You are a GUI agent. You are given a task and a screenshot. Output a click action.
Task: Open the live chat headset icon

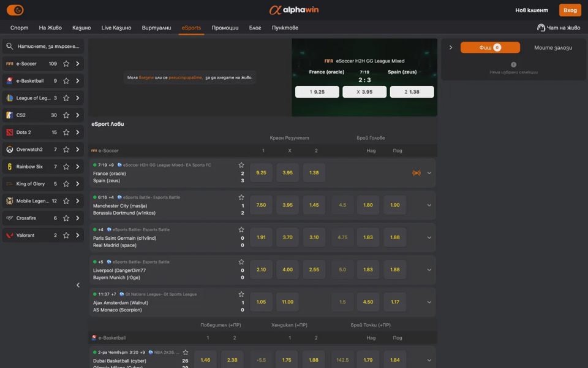pyautogui.click(x=541, y=28)
